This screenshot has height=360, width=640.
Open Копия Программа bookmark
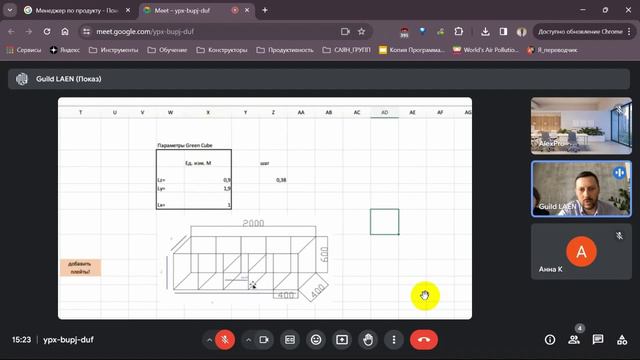pyautogui.click(x=411, y=50)
